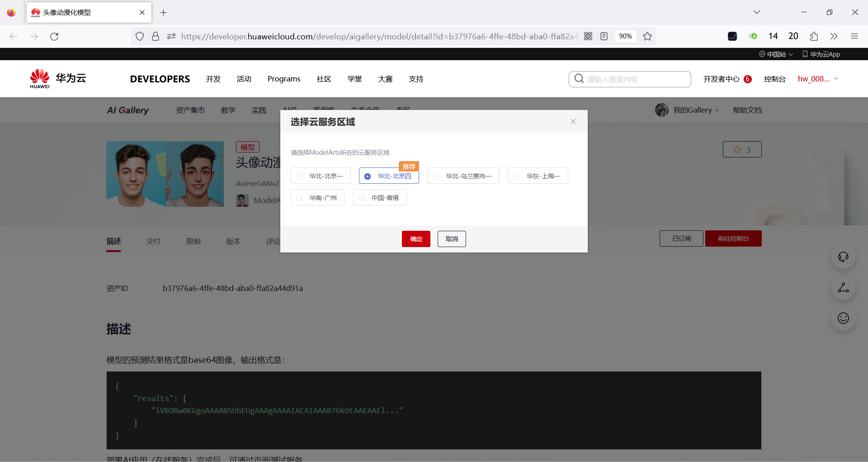Click the 前往控制台 button
Viewport: 868px width, 462px height.
[x=733, y=238]
